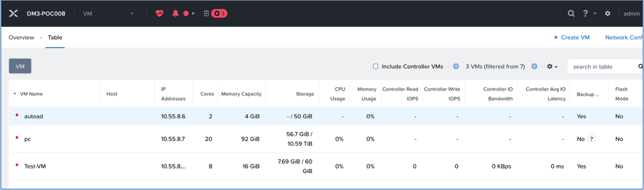Screen dimensions: 644x190
Task: Open the alerts bell icon
Action: coord(175,13)
